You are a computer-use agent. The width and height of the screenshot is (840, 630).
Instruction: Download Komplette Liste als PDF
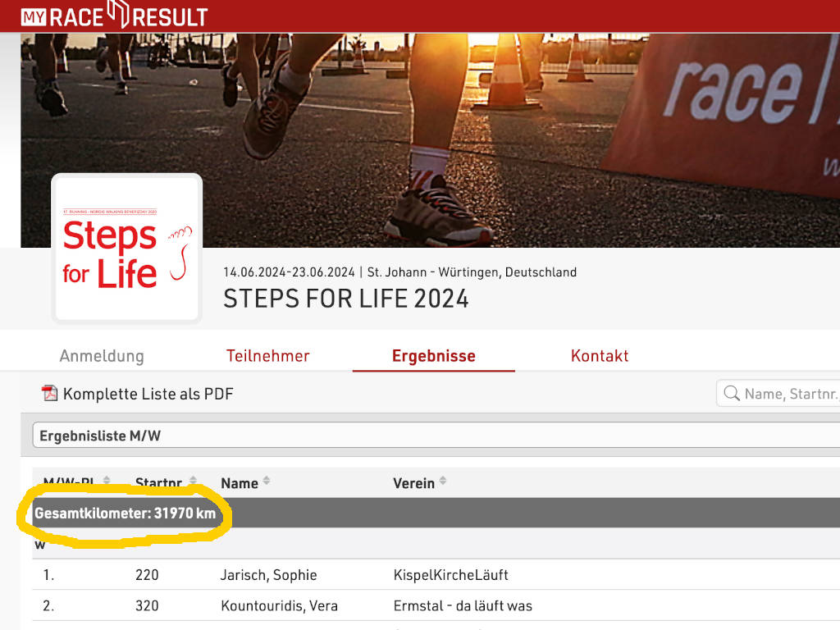coord(148,394)
